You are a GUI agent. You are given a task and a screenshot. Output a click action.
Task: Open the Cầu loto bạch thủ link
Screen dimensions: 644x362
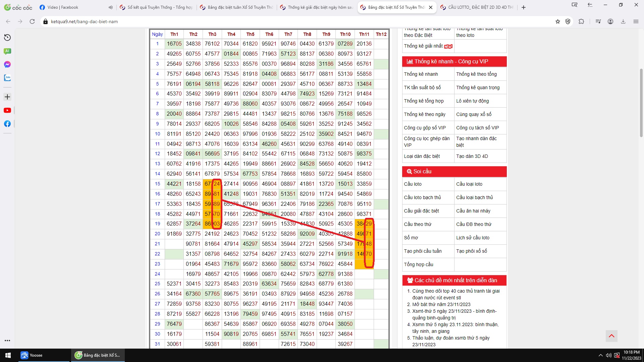coord(422,197)
